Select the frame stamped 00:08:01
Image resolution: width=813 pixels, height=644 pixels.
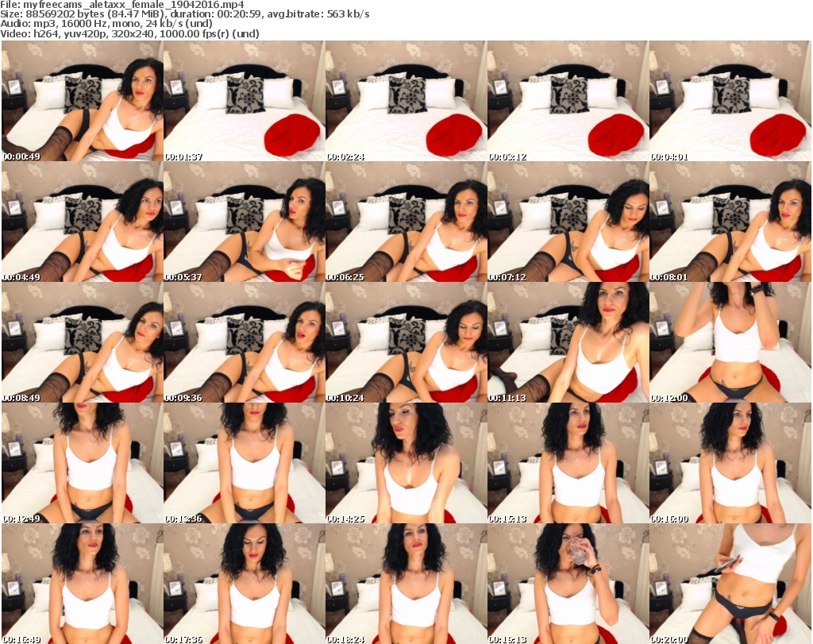click(730, 222)
